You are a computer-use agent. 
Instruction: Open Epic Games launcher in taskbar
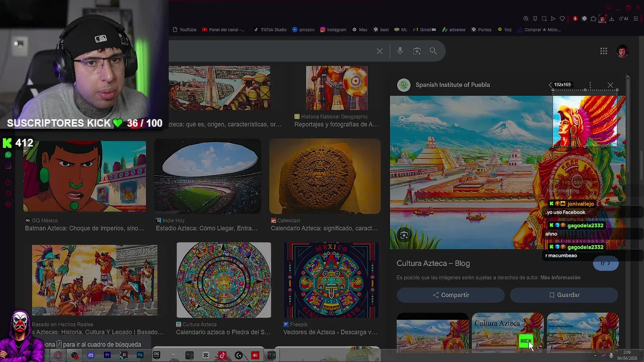(156, 355)
